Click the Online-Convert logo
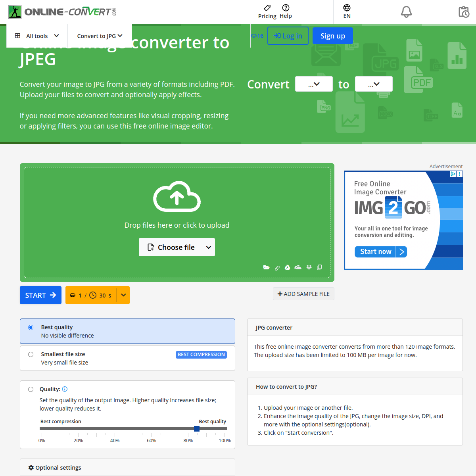 click(x=62, y=12)
